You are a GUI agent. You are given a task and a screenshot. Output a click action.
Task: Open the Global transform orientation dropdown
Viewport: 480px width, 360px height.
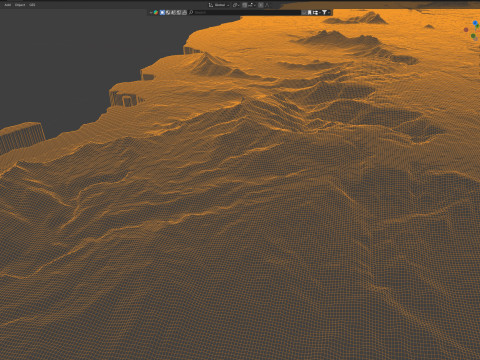(219, 5)
